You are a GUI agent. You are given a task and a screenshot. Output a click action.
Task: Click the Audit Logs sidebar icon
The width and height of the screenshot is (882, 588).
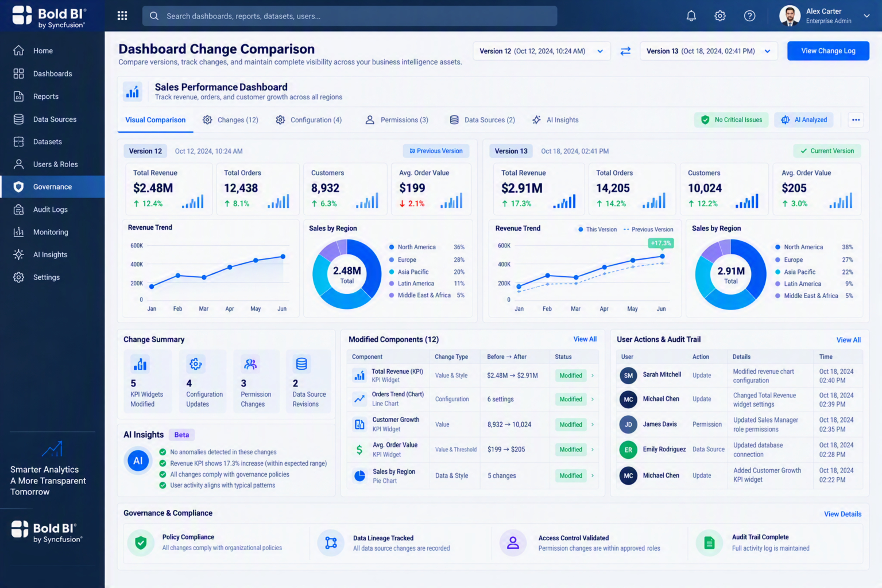point(18,209)
